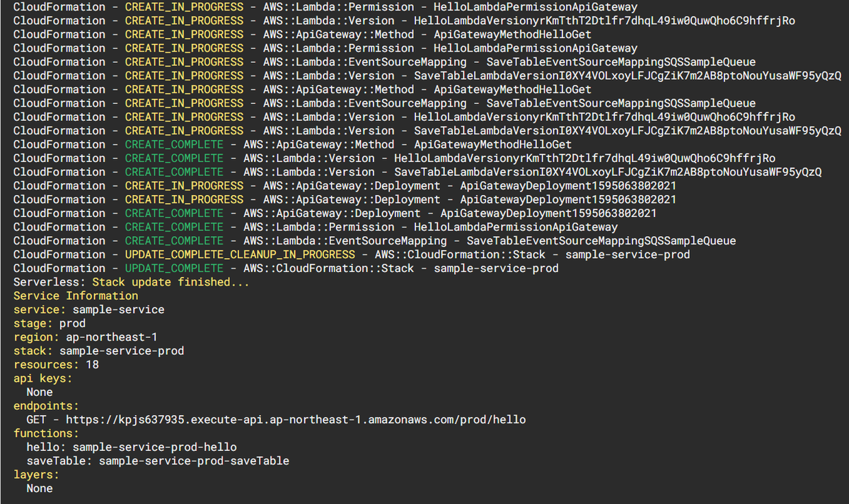The height and width of the screenshot is (504, 849).
Task: Select the 'functions:' label
Action: (x=46, y=434)
